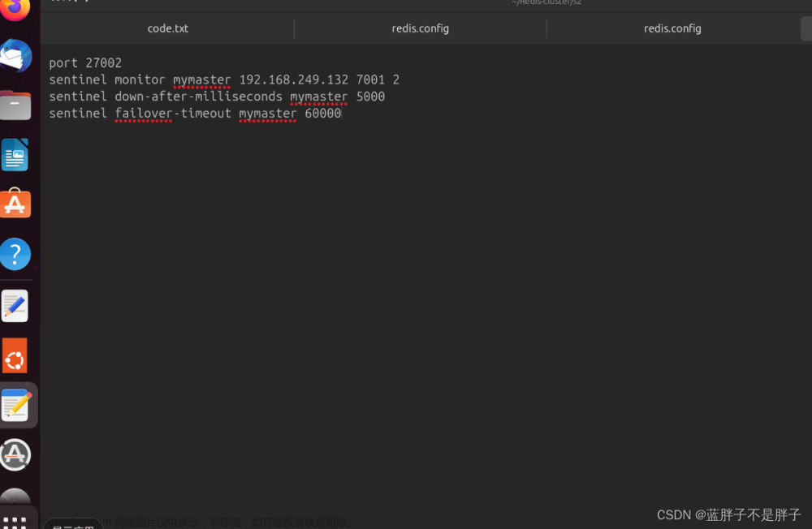The image size is (812, 529).
Task: Open Ubuntu Software store icon
Action: tap(15, 204)
